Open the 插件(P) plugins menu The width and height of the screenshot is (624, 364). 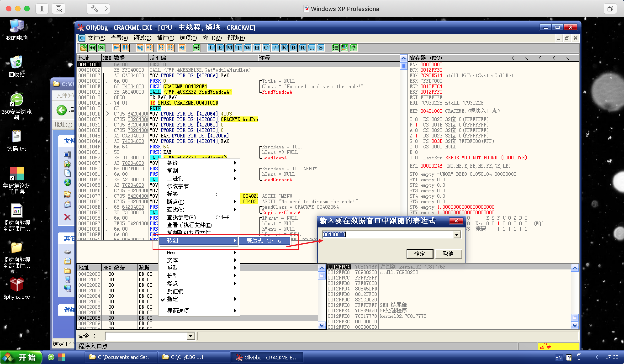tap(165, 38)
